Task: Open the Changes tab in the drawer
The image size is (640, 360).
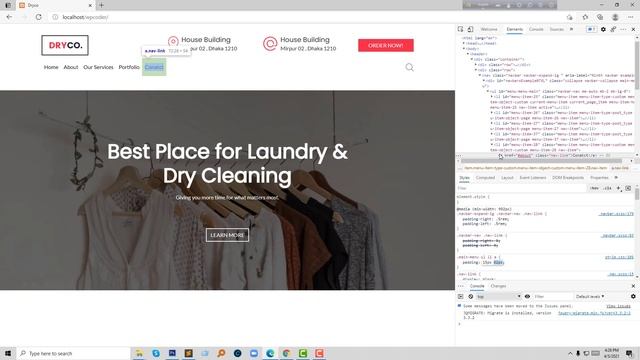Action: click(498, 286)
